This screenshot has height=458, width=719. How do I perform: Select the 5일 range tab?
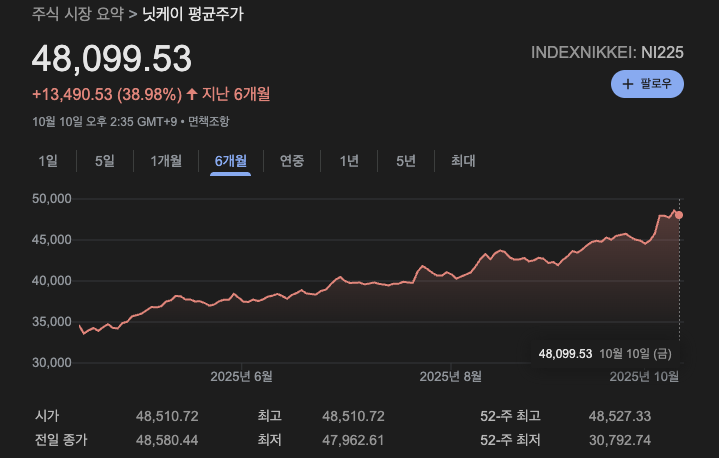coord(105,161)
